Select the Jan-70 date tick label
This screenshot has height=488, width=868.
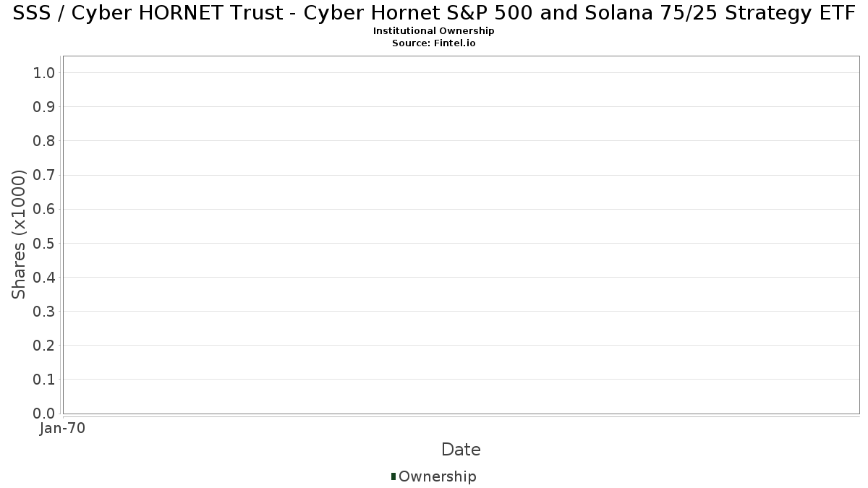(63, 429)
